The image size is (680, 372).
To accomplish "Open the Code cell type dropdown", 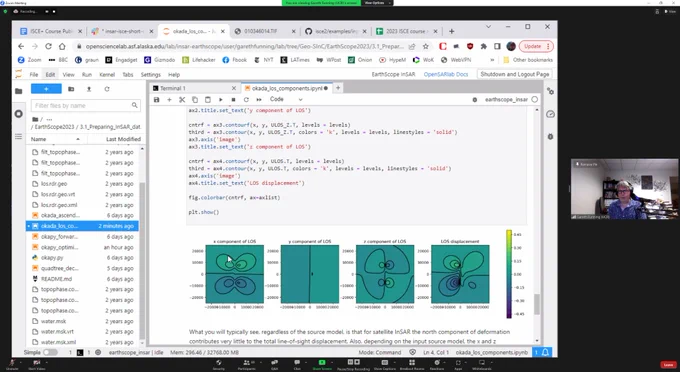I will click(x=286, y=99).
